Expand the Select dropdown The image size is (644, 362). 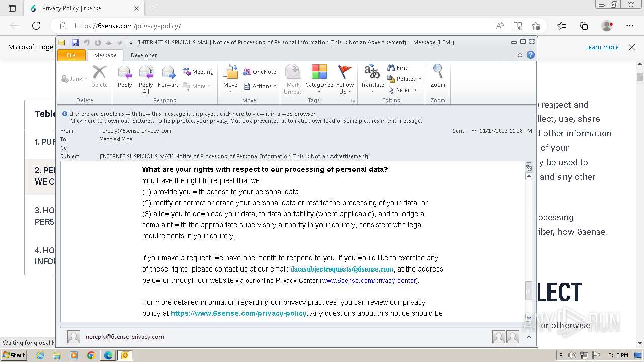403,90
